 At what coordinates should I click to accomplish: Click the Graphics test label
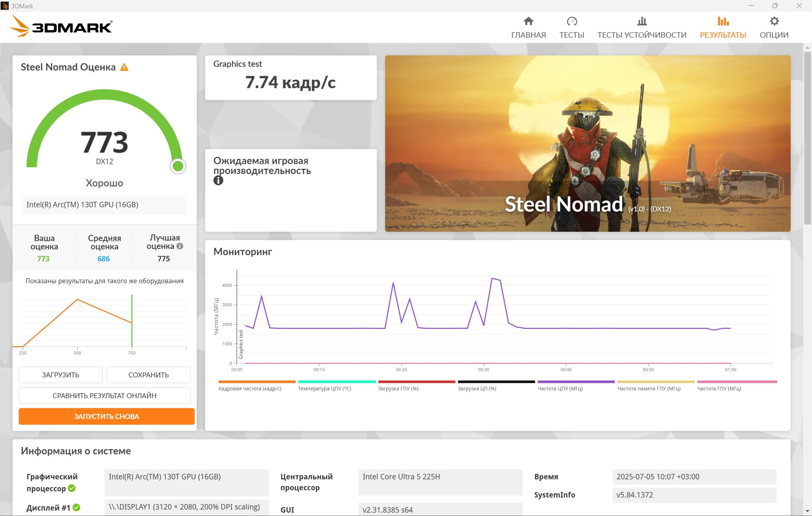(x=238, y=64)
